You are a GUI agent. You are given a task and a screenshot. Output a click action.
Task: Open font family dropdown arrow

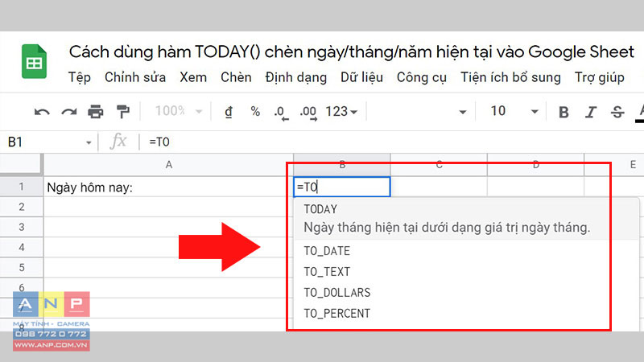(x=462, y=112)
